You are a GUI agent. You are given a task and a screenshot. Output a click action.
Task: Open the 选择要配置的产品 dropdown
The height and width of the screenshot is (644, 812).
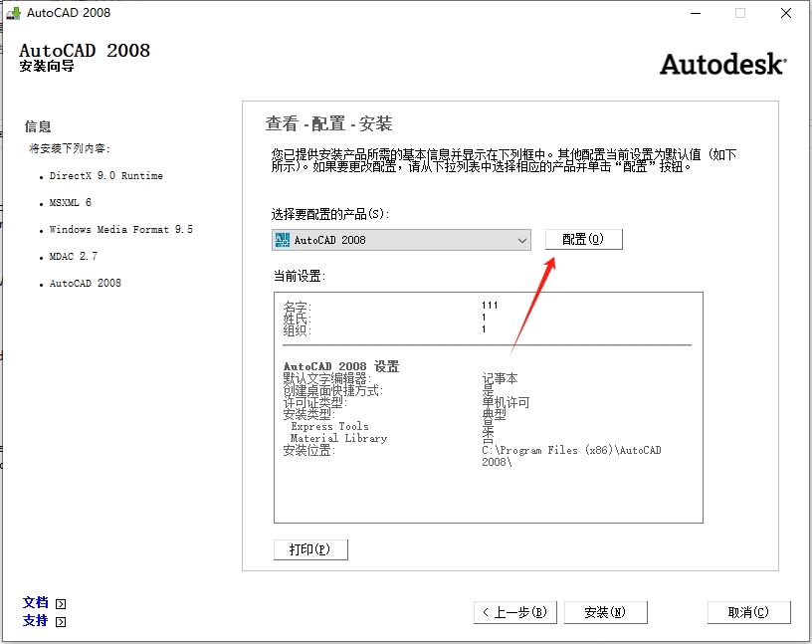click(398, 239)
